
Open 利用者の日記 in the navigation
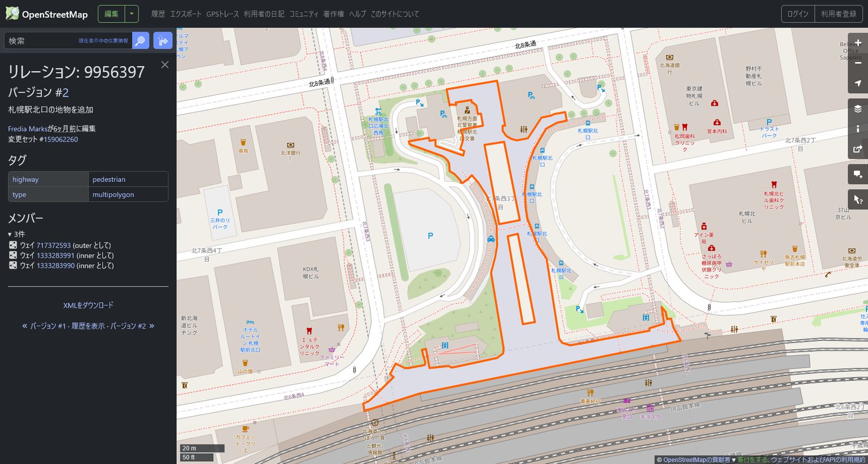pos(264,14)
